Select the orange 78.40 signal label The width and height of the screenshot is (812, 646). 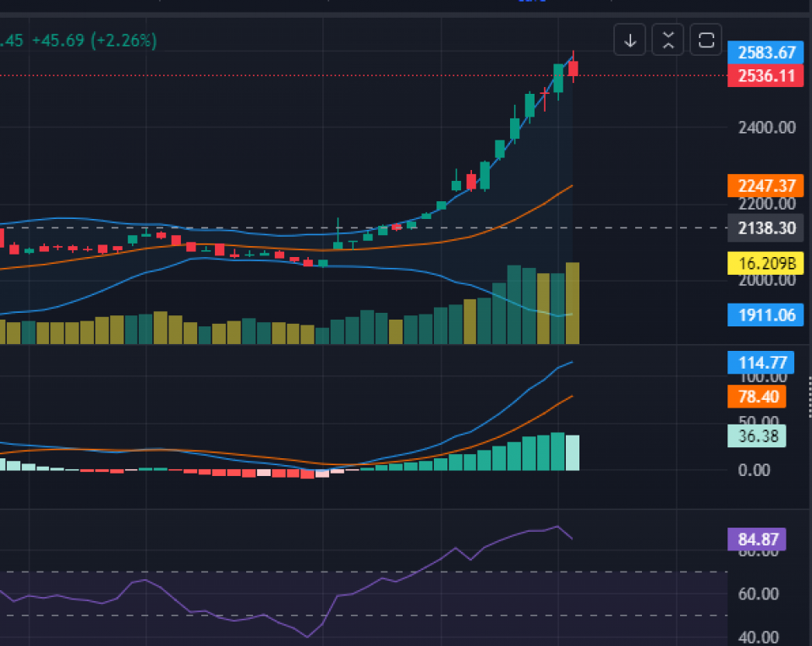pyautogui.click(x=756, y=397)
